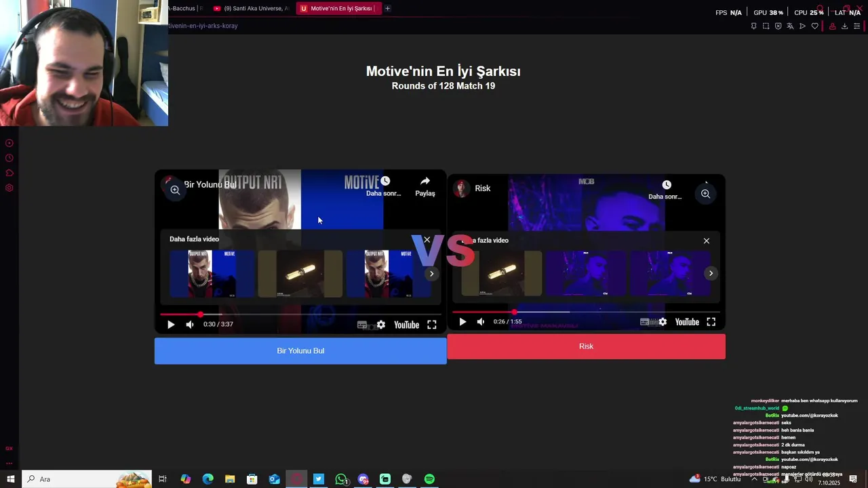
Task: Open settings gear on left video
Action: click(381, 325)
